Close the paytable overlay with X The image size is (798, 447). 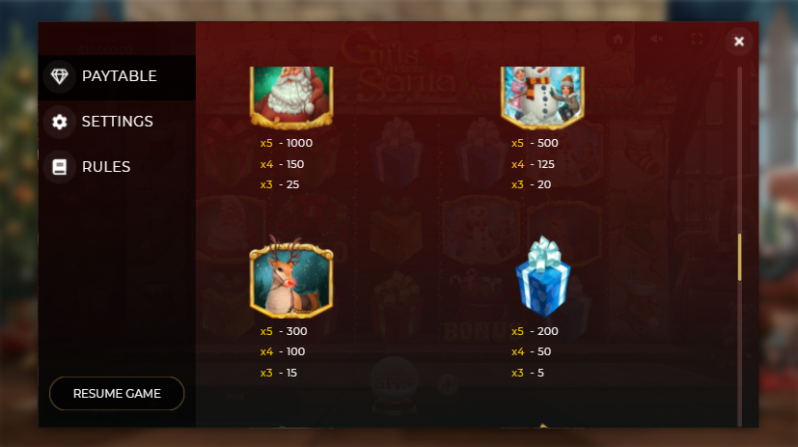click(739, 41)
